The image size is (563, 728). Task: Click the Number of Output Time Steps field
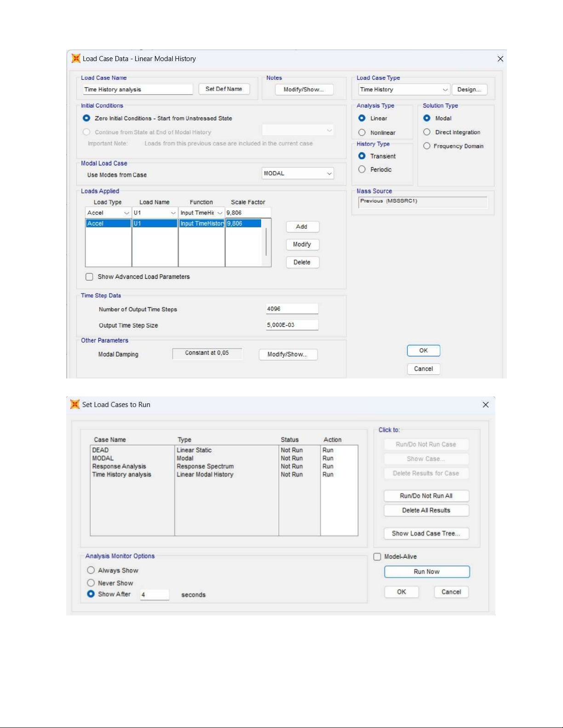pos(292,309)
